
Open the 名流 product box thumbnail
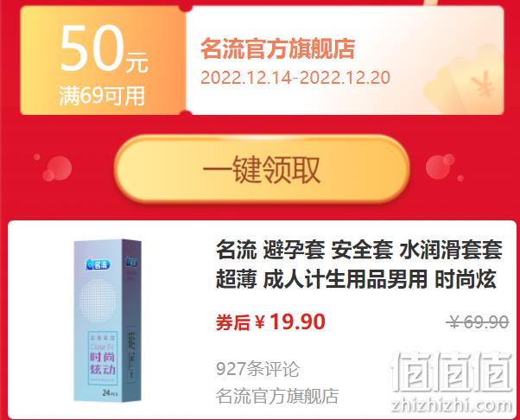click(107, 320)
